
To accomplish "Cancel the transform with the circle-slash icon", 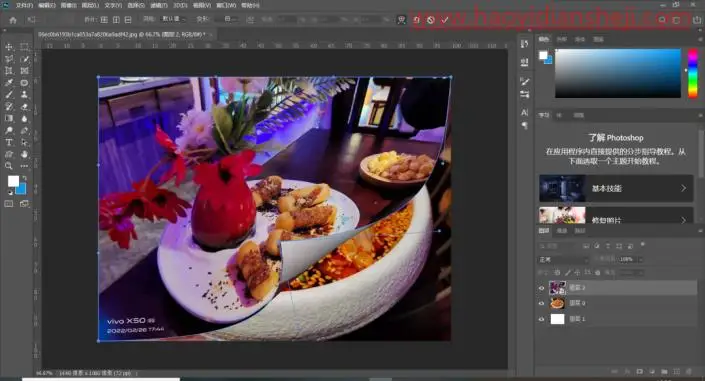I will click(x=430, y=20).
